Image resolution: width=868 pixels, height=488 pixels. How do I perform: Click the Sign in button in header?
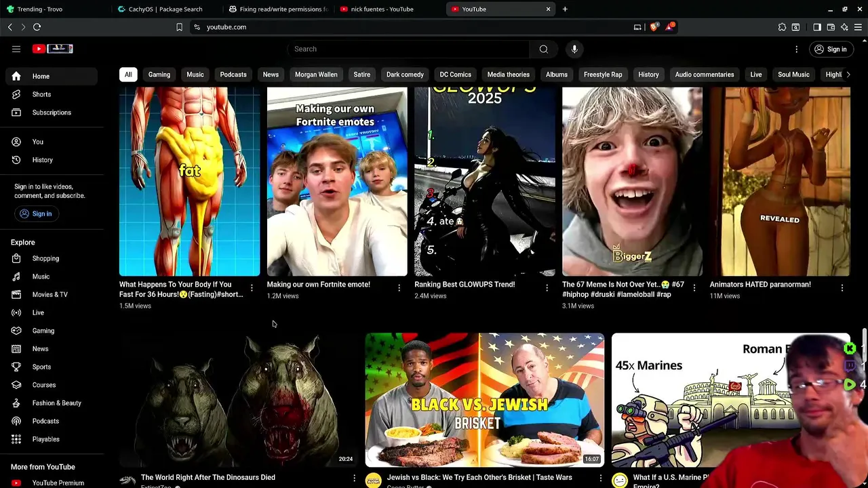[831, 49]
